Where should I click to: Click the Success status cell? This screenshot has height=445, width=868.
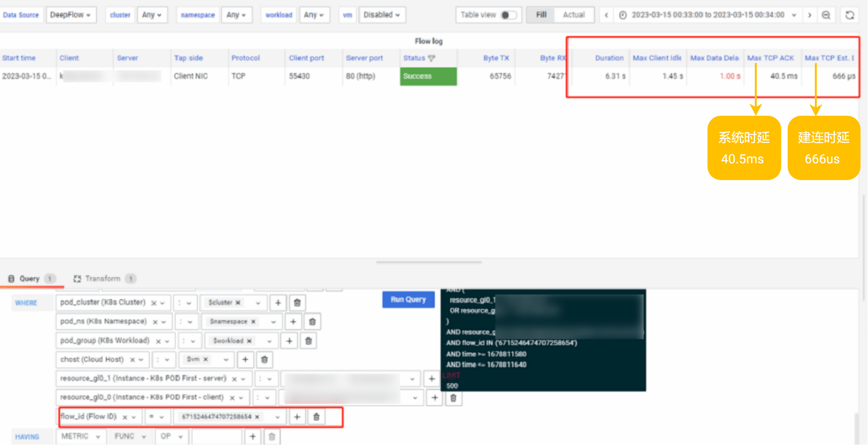coord(428,76)
